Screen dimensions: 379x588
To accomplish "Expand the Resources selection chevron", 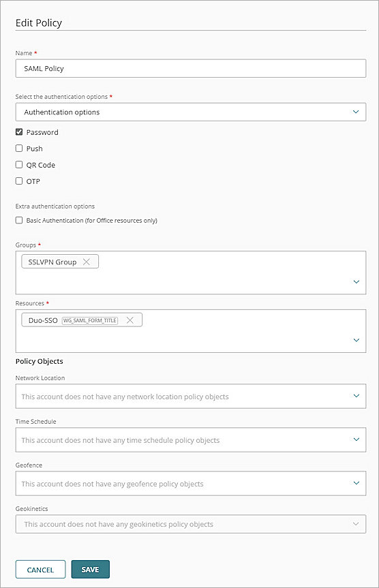I will tap(356, 340).
